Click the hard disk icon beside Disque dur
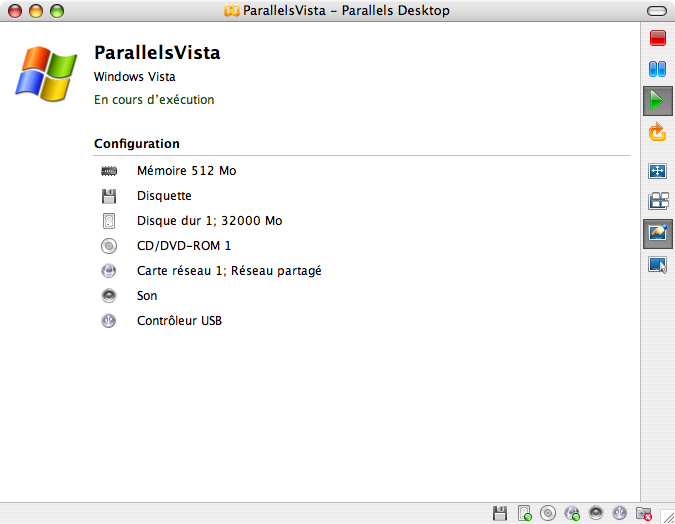Screen dimensions: 675x524 109,221
